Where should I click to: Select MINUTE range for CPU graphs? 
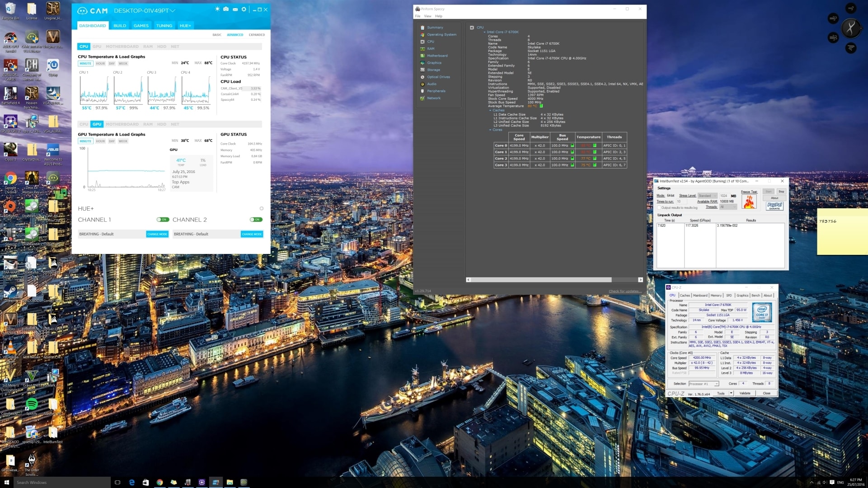coord(85,64)
